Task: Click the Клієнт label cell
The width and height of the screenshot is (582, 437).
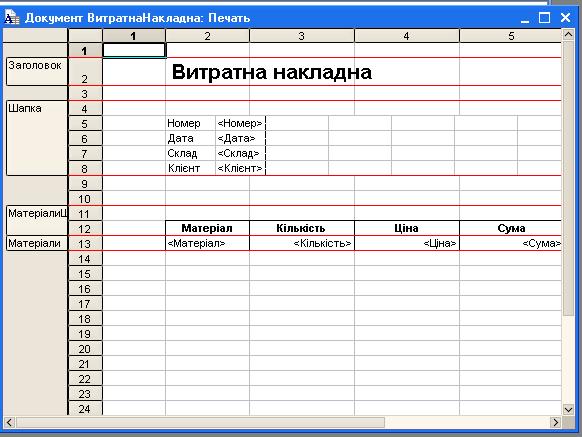Action: [x=190, y=168]
